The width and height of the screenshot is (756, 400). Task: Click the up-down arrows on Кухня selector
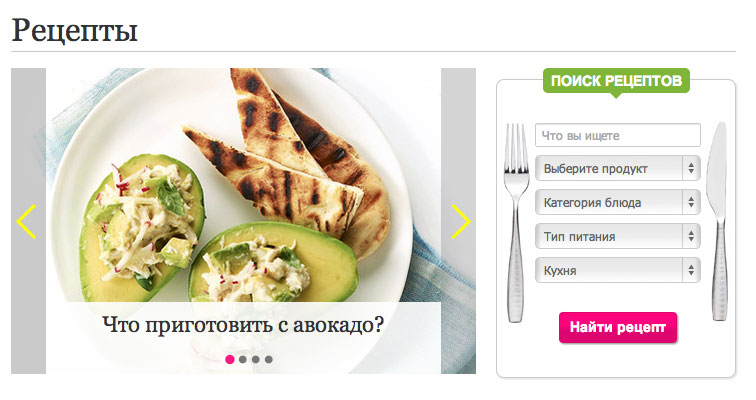(691, 270)
